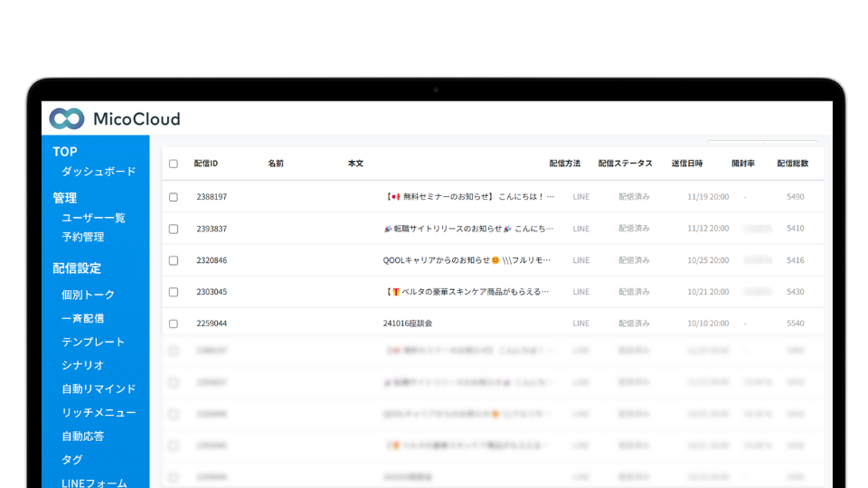868x488 pixels.
Task: Go to 予約管理 in the sidebar
Action: point(83,237)
